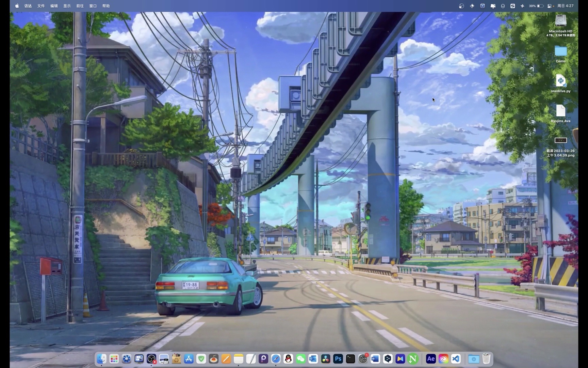
Task: Launch the blue-yellow M app in dock
Action: point(400,359)
